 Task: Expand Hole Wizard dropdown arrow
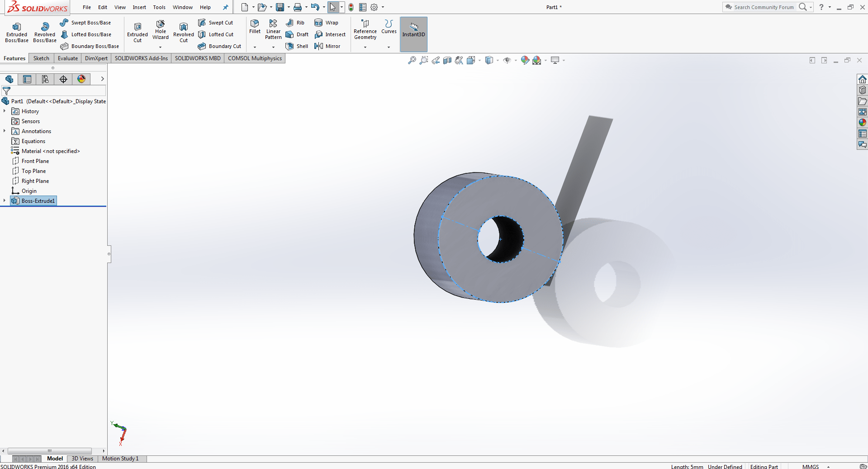point(160,47)
